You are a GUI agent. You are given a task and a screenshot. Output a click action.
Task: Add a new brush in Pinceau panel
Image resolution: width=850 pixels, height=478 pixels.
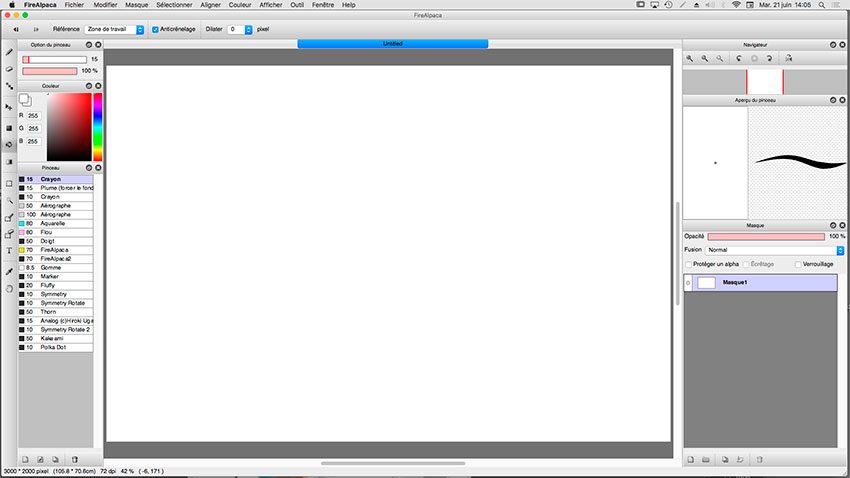(25, 460)
